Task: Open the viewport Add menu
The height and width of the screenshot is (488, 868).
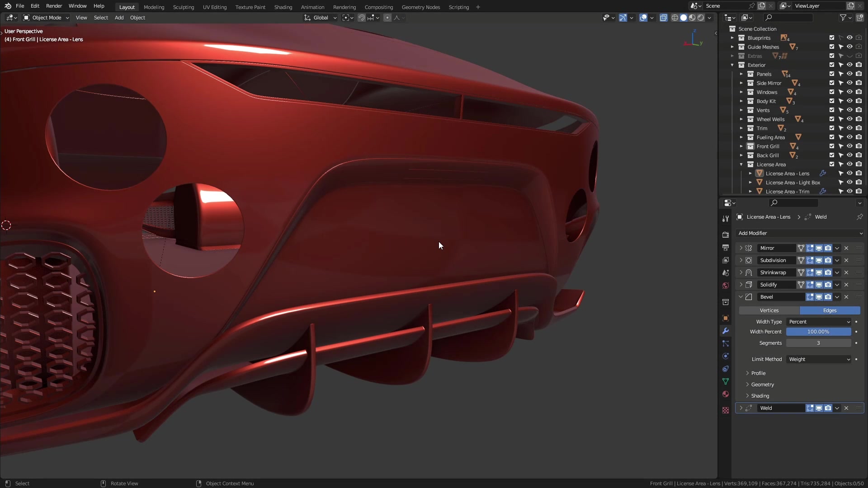Action: coord(119,18)
